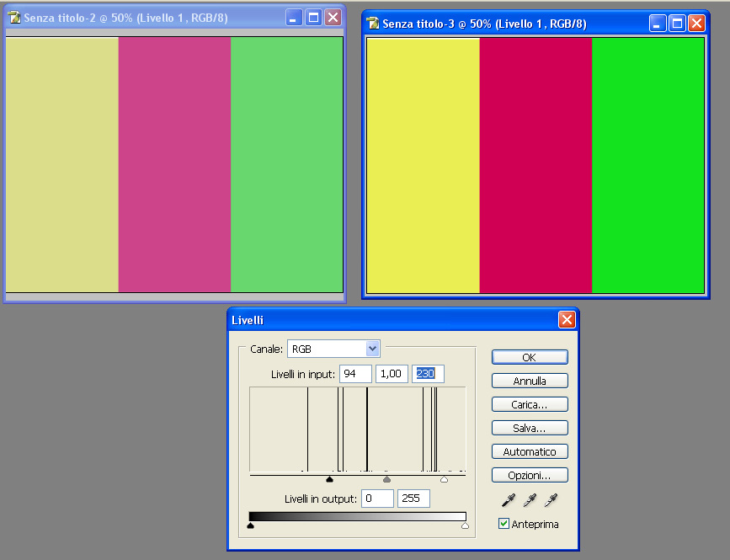The height and width of the screenshot is (560, 730).
Task: Open the Canale RGB dropdown
Action: tap(373, 349)
